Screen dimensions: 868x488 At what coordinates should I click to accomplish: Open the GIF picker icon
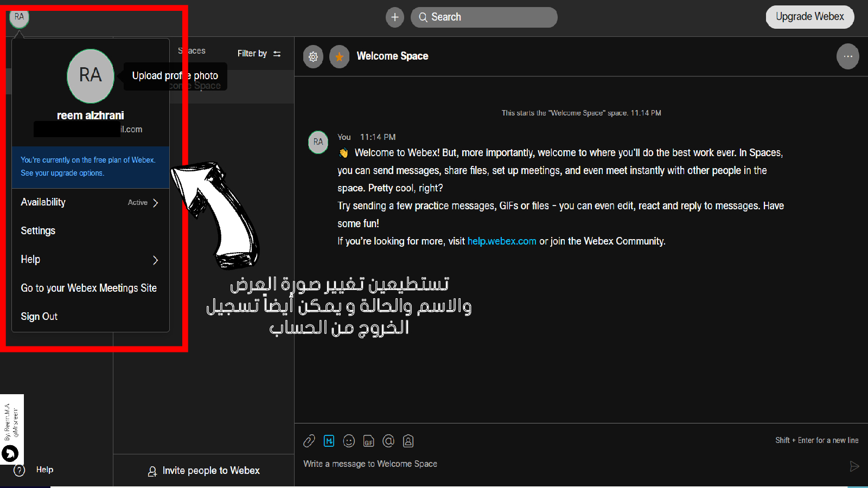(x=369, y=441)
